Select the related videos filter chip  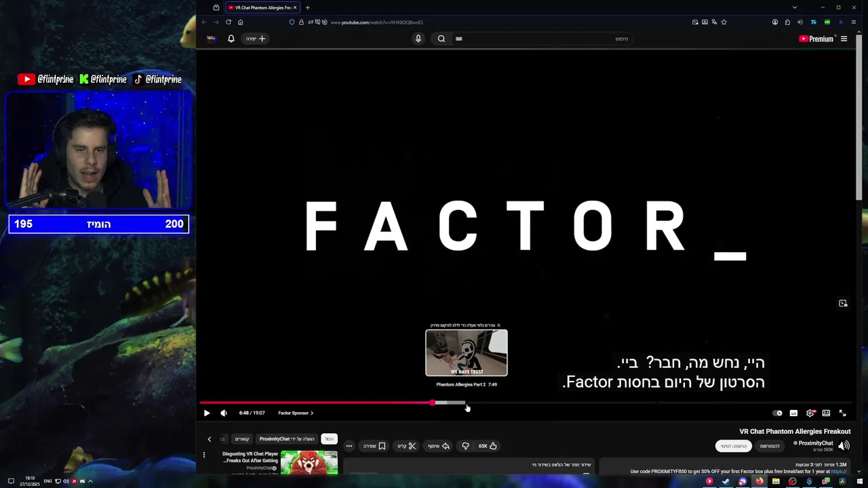tap(242, 439)
